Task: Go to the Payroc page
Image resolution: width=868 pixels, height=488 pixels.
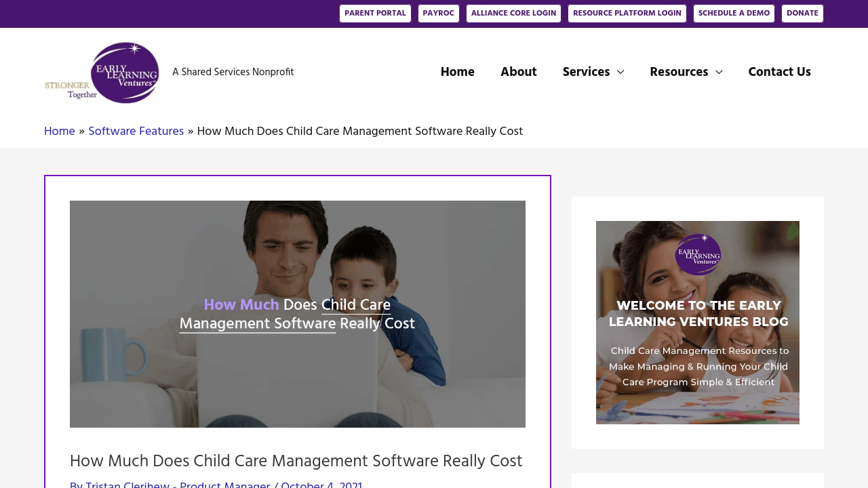Action: [x=439, y=14]
